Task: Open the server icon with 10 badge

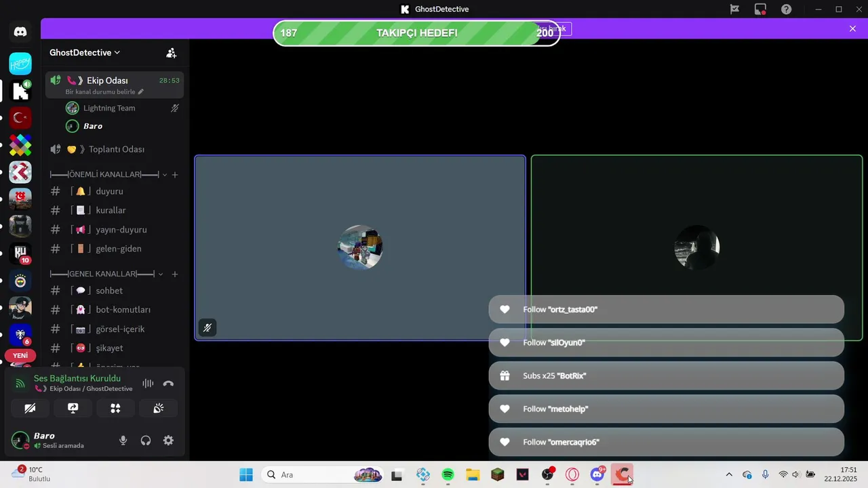Action: click(20, 253)
